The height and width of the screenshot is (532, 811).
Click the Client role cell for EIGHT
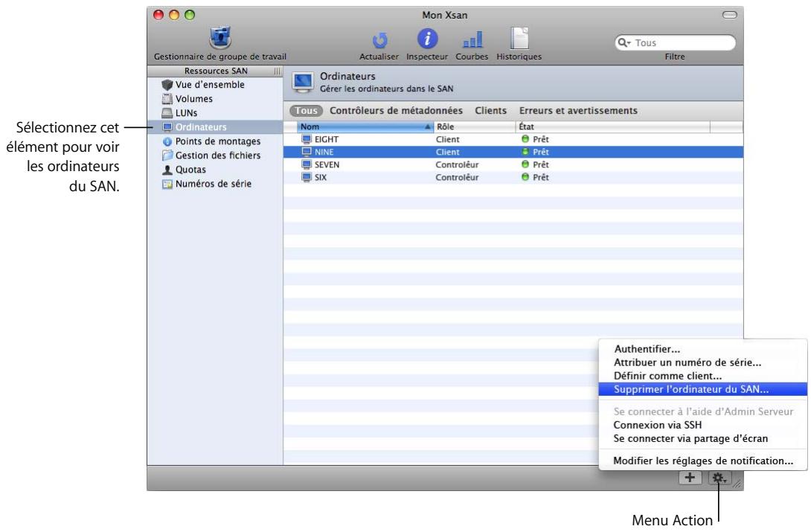[447, 139]
